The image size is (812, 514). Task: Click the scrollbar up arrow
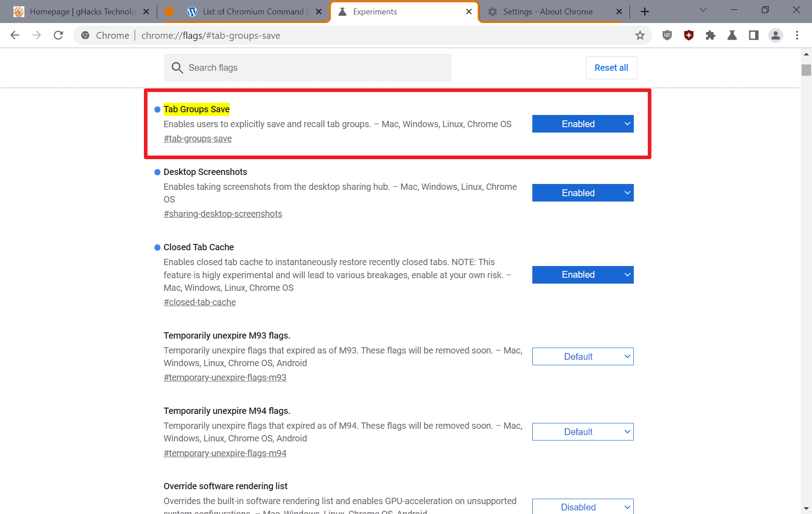coord(806,54)
